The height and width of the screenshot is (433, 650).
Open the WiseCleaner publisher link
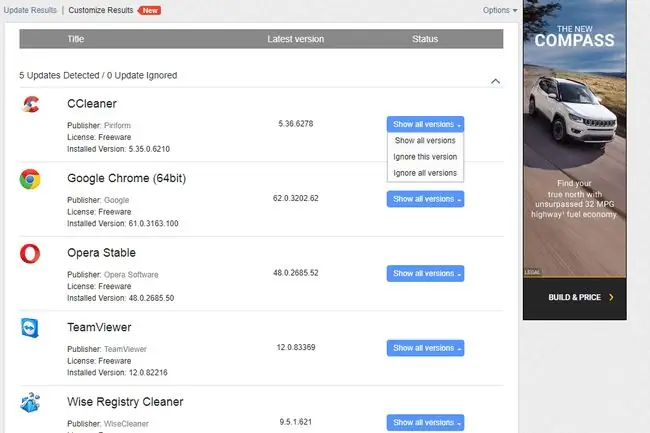pos(126,423)
